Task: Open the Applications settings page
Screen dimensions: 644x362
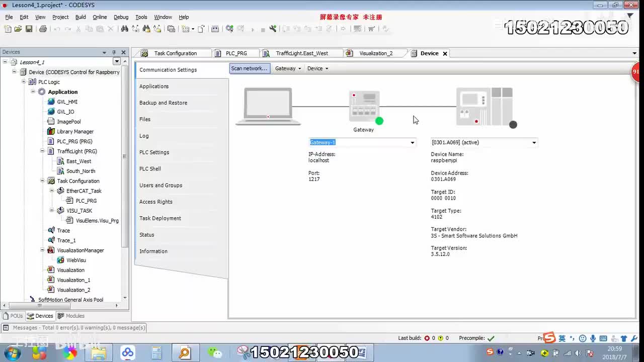Action: [x=154, y=86]
